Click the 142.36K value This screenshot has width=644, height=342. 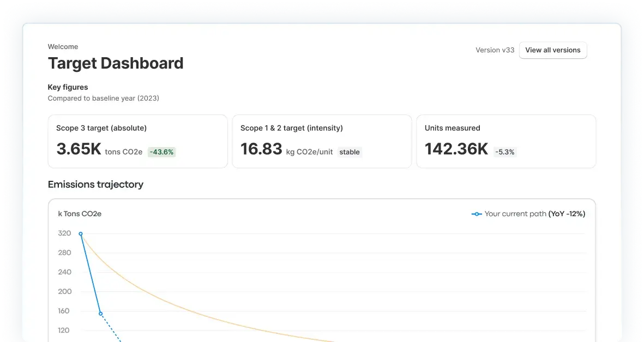click(x=456, y=149)
